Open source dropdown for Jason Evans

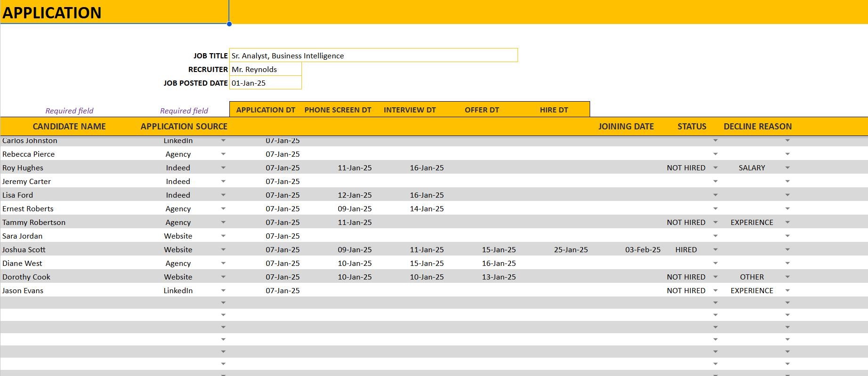coord(223,290)
